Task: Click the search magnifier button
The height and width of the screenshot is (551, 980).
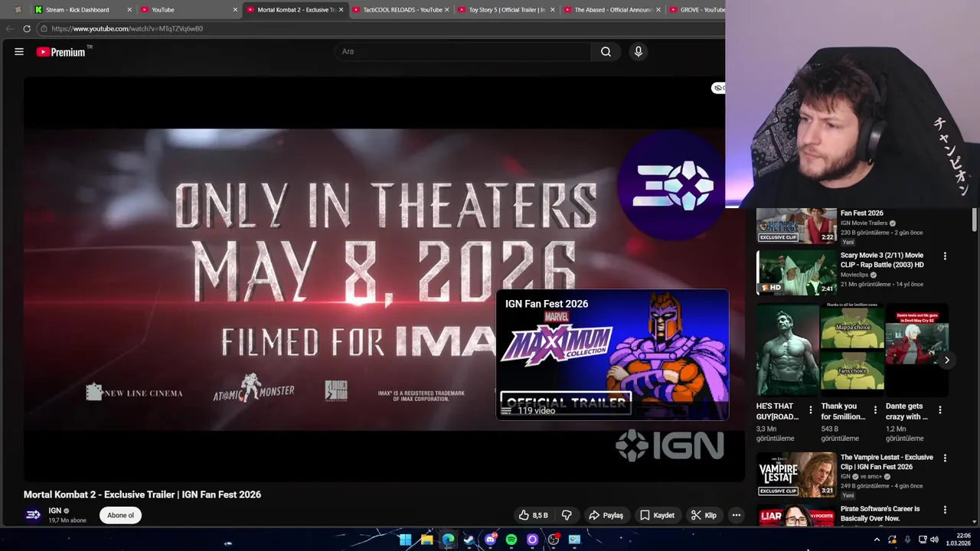Action: pyautogui.click(x=606, y=51)
